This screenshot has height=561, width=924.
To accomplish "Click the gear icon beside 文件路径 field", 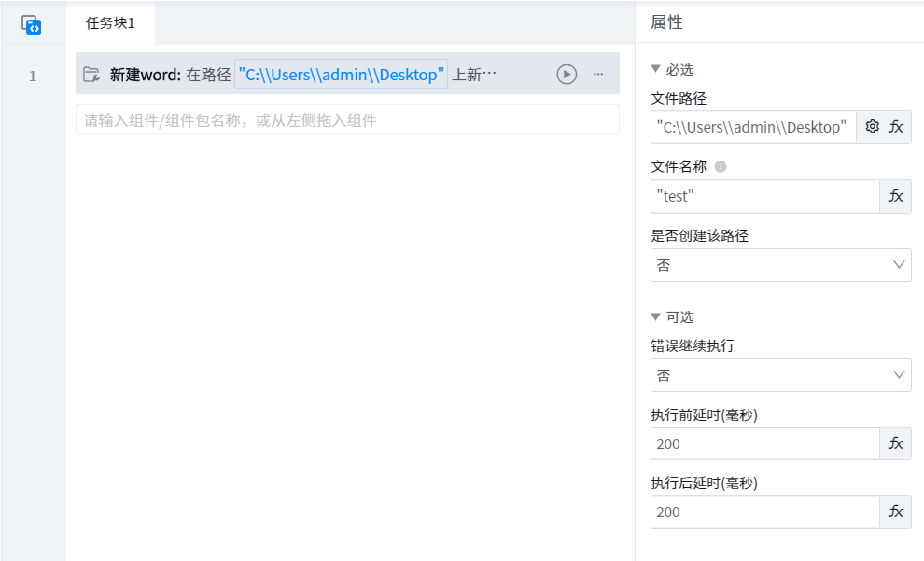I will click(x=873, y=127).
